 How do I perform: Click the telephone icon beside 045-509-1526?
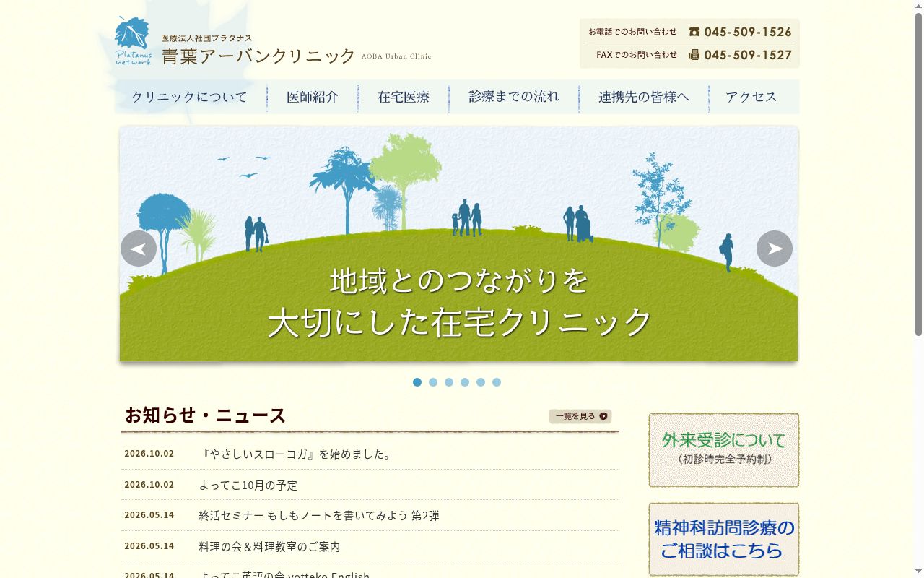click(694, 32)
